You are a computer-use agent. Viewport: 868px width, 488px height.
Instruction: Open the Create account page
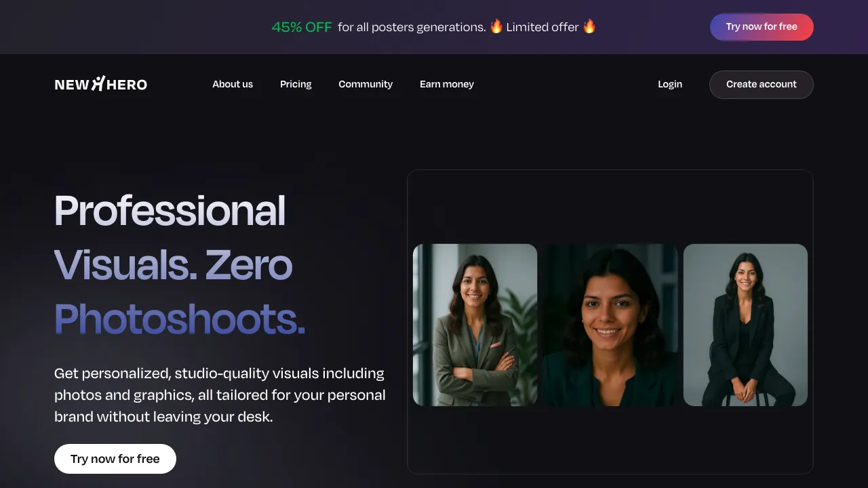click(x=761, y=84)
